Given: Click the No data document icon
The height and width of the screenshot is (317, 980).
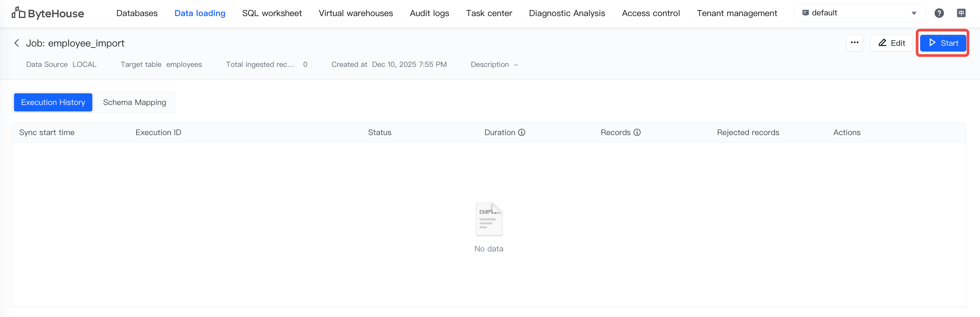Looking at the screenshot, I should [x=489, y=219].
